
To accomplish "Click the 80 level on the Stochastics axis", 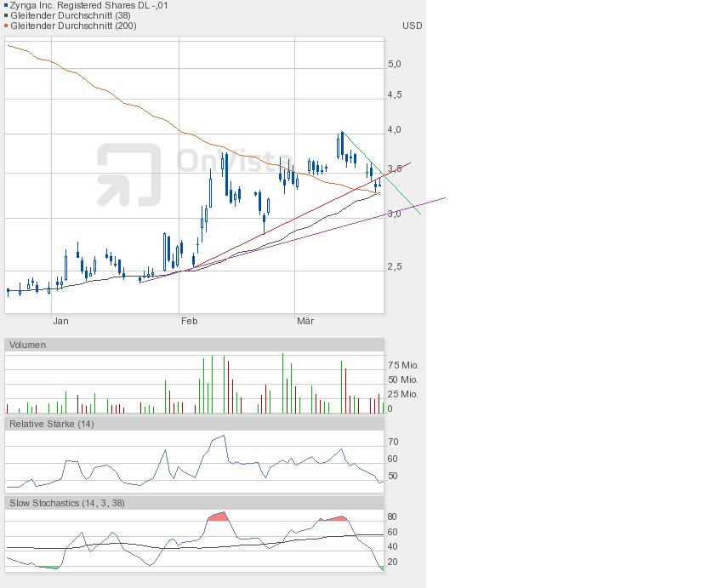I will [x=393, y=517].
